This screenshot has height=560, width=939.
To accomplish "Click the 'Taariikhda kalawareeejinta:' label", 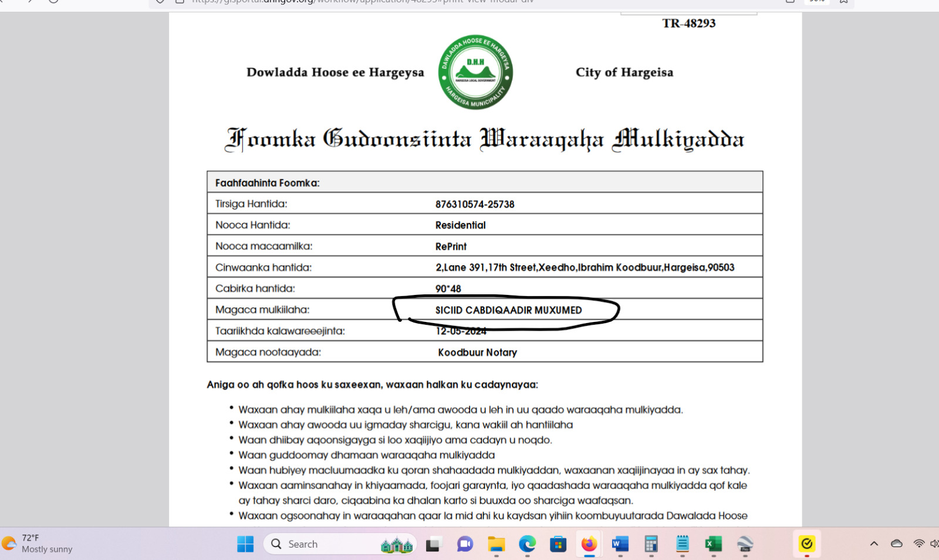I will tap(280, 331).
